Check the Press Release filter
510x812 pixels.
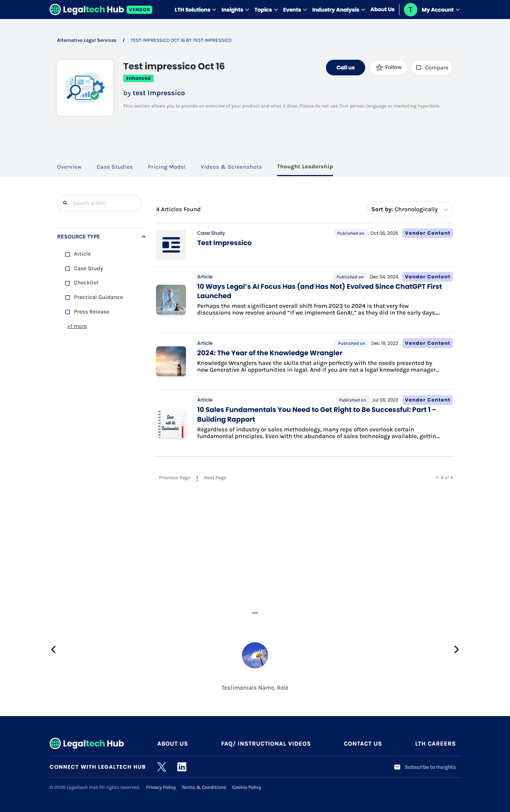pyautogui.click(x=68, y=312)
